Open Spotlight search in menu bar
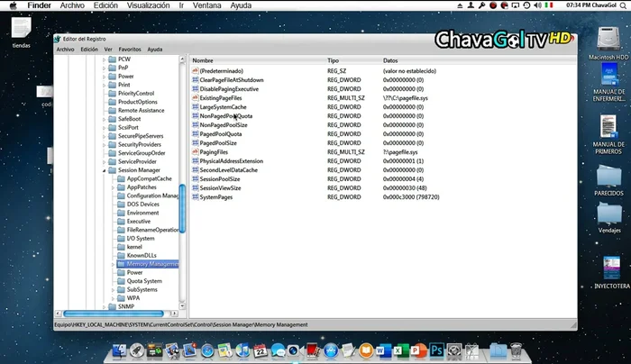631x364 pixels. coord(624,5)
